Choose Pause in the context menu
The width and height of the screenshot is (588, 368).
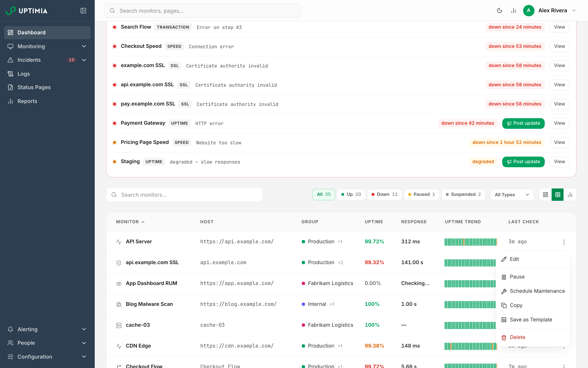(533, 277)
